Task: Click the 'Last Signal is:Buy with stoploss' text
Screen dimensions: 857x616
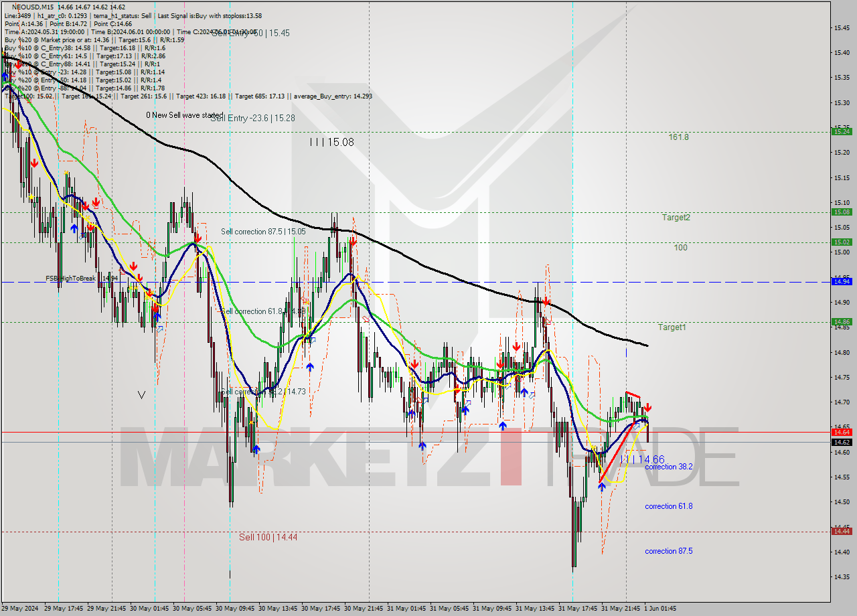Action: point(210,15)
